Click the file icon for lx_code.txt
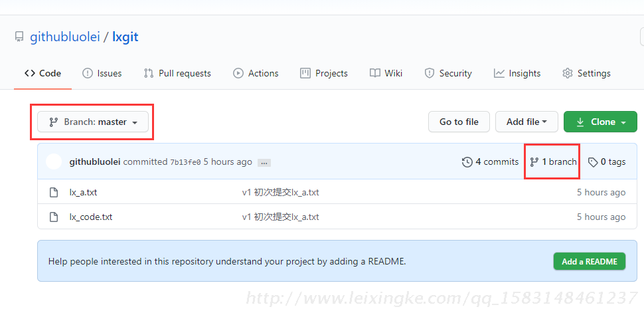Screen dimensions: 644x317 53,217
